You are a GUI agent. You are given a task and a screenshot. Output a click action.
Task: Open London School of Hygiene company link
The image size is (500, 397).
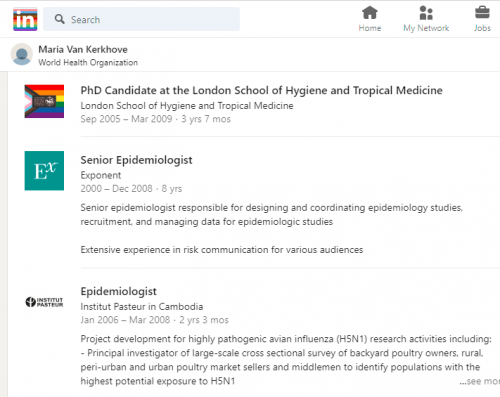click(187, 106)
